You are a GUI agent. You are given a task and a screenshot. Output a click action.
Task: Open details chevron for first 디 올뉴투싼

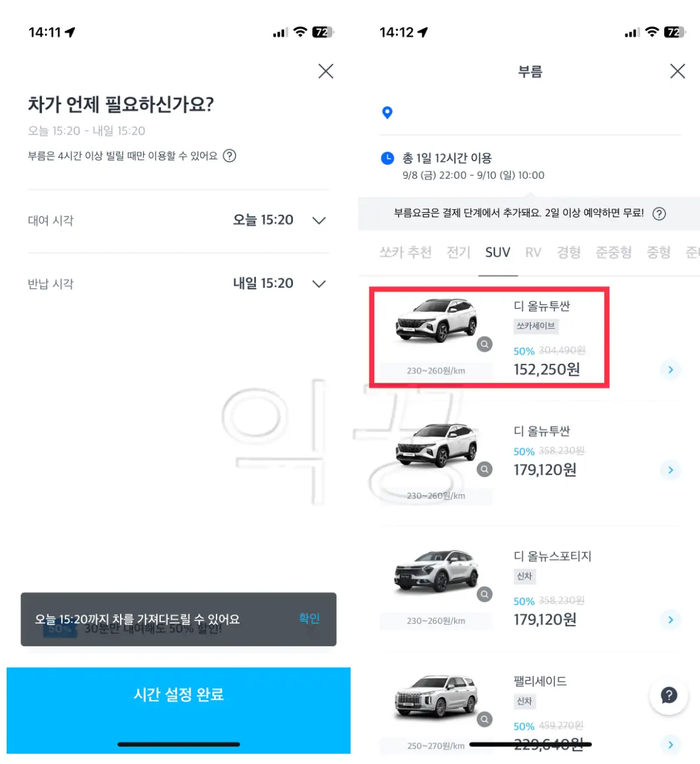(x=670, y=370)
